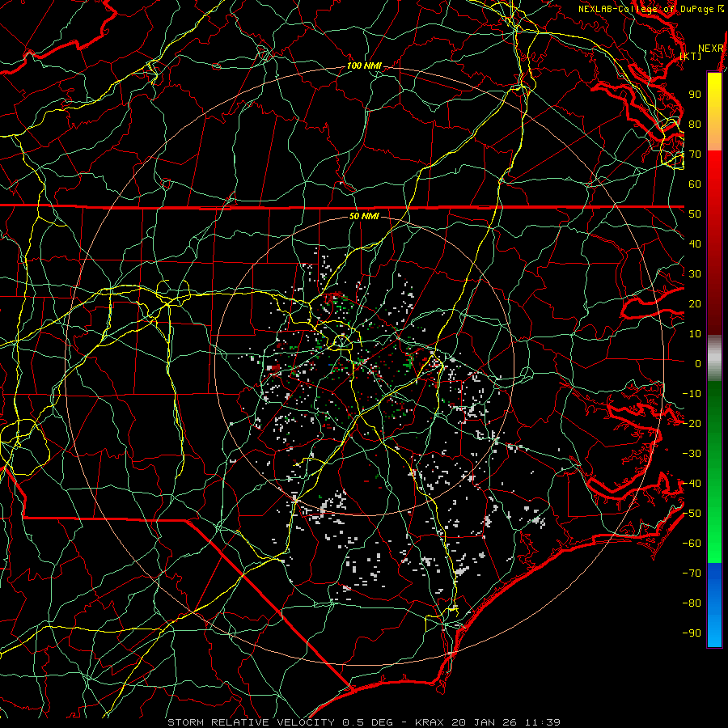Click the 70 value on the velocity scale
The height and width of the screenshot is (728, 728).
pyautogui.click(x=695, y=154)
